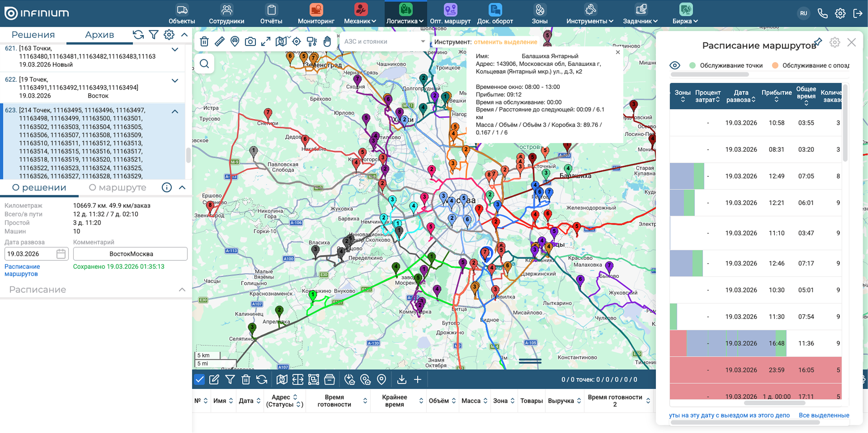The width and height of the screenshot is (868, 433).
Task: Switch to the Архив tab
Action: coord(99,35)
